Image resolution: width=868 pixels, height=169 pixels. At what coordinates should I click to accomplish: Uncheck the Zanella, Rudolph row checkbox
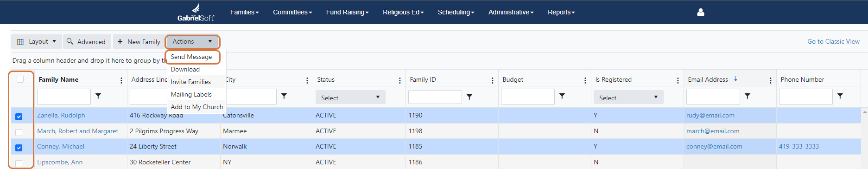19,117
